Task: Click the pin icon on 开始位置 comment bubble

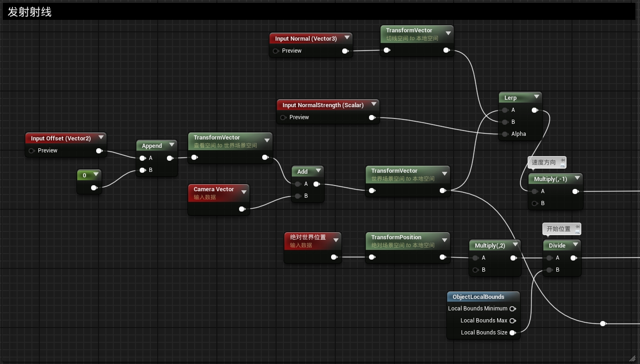Action: pyautogui.click(x=576, y=229)
